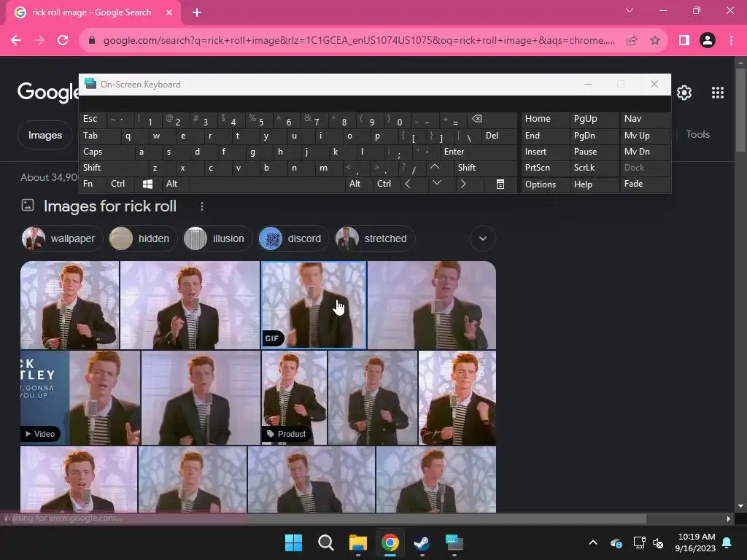
Task: Click the context menu key on On-Screen Keyboard
Action: click(x=500, y=184)
